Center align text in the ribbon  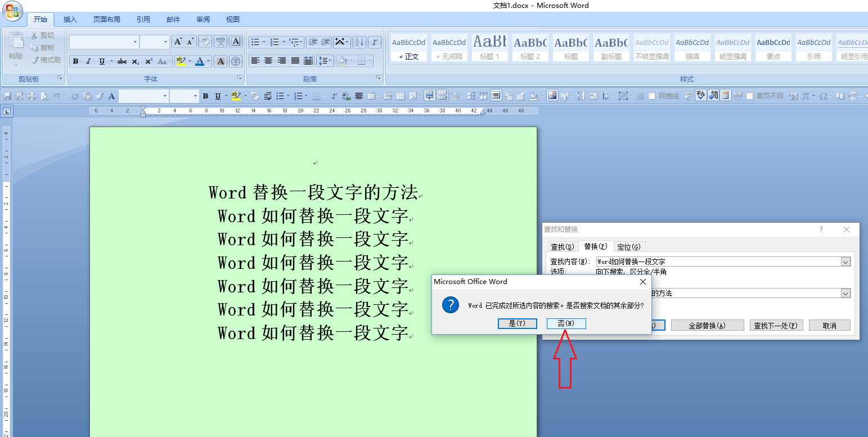click(x=269, y=61)
